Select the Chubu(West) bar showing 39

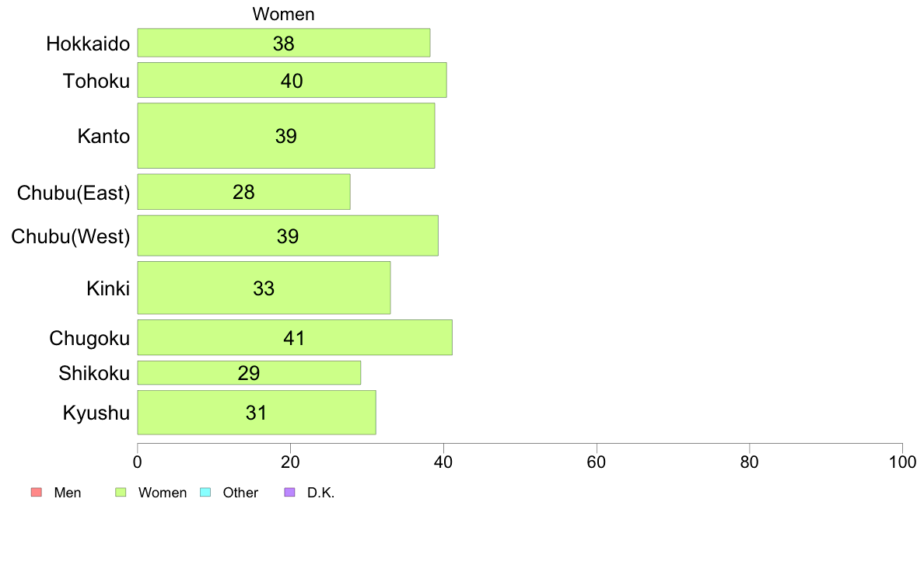point(288,235)
